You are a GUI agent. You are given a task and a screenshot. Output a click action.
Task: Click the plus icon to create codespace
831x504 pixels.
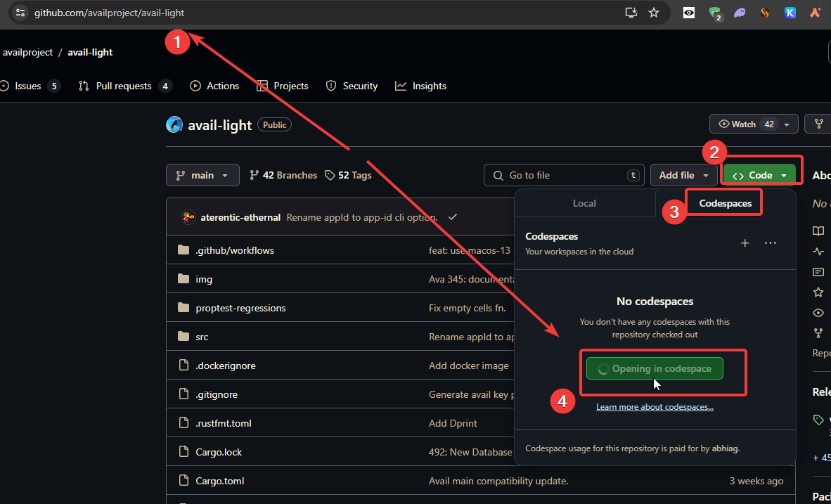[745, 243]
